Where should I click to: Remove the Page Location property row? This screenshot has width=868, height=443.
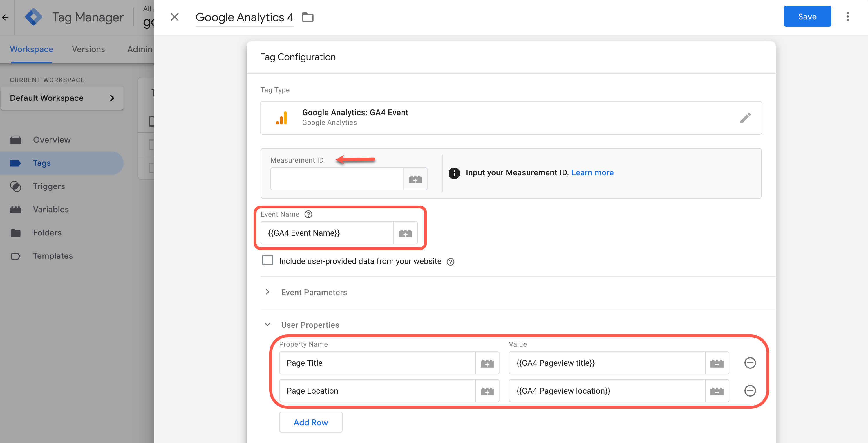point(751,391)
